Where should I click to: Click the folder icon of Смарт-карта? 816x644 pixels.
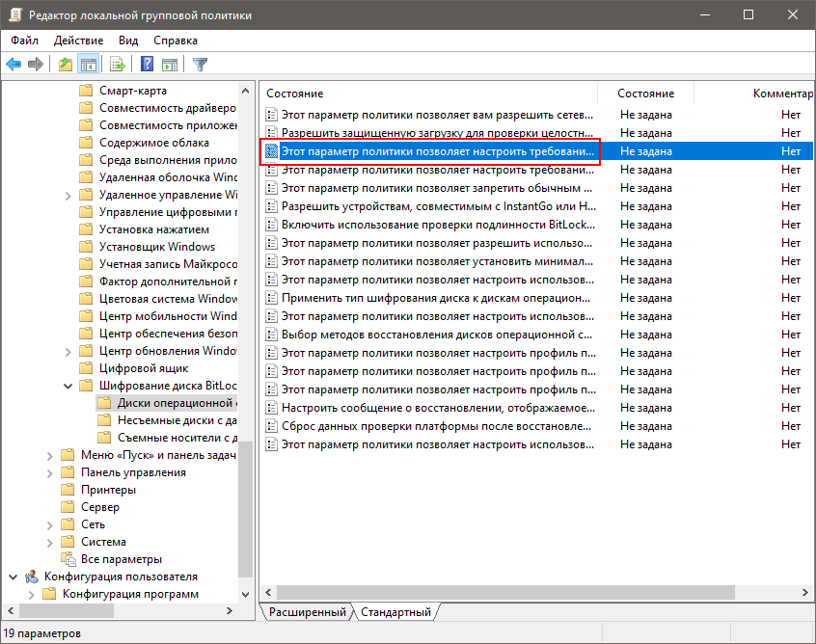tap(86, 91)
